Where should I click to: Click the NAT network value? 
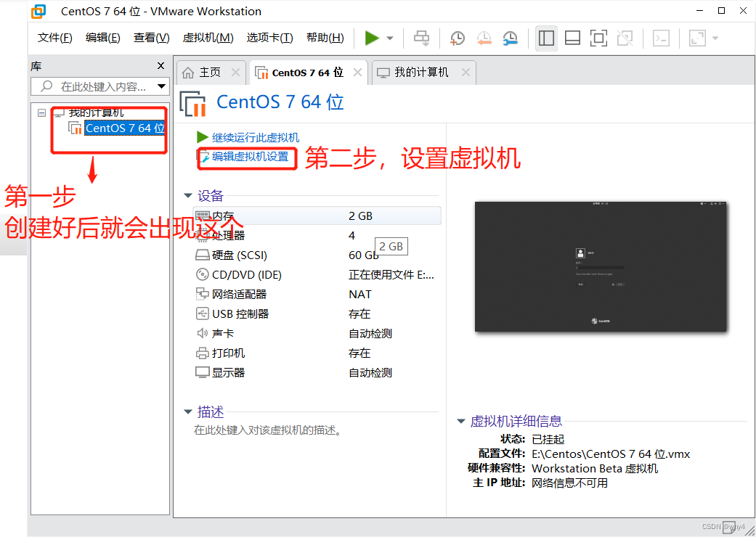[360, 295]
